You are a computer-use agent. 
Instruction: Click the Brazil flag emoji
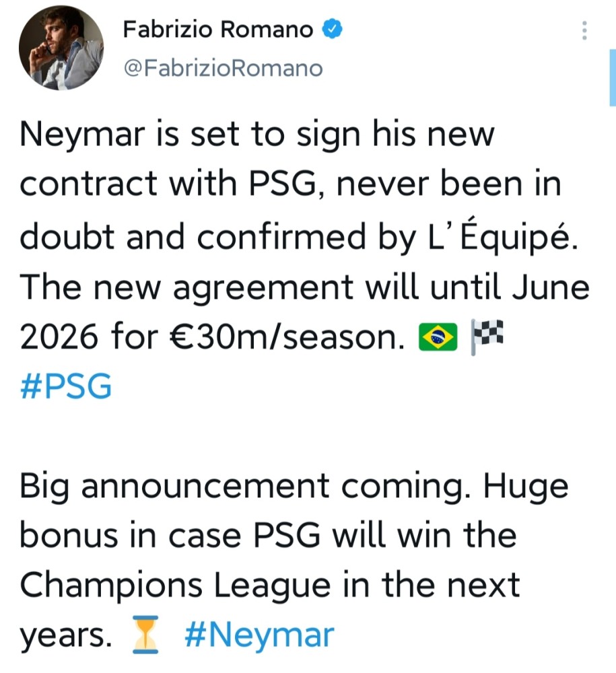438,337
